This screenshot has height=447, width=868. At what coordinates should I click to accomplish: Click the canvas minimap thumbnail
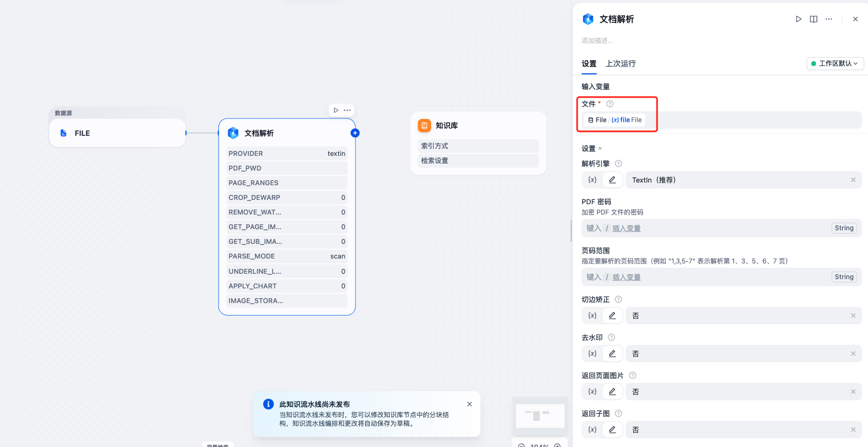click(540, 416)
